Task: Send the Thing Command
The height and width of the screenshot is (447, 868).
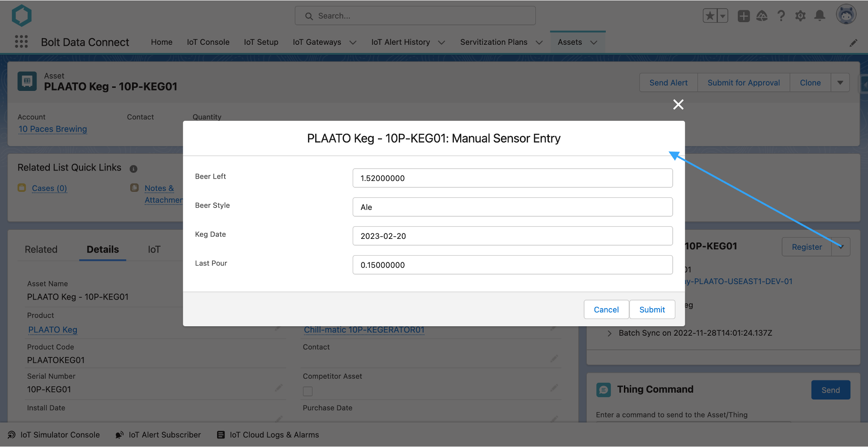Action: point(831,390)
